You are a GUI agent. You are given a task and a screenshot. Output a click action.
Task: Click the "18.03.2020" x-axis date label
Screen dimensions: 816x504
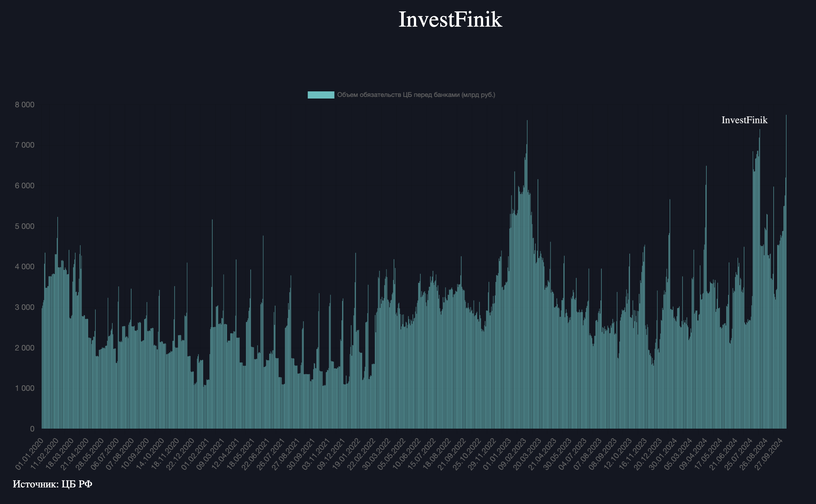[x=59, y=454]
